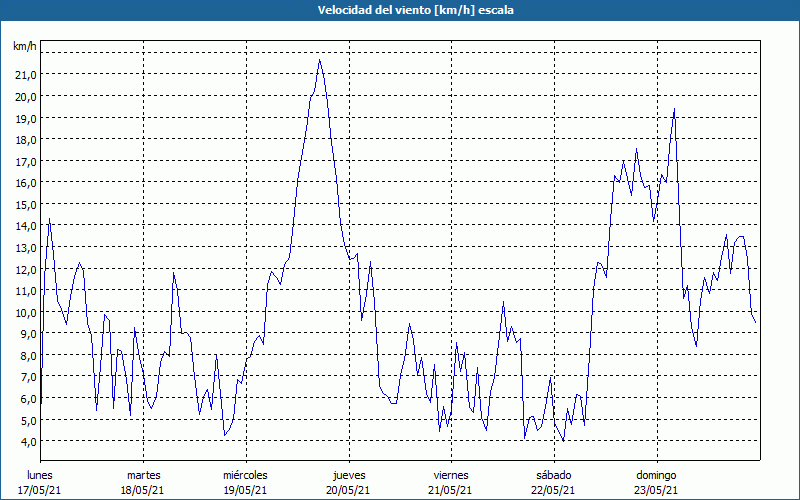Click the 15,0 y-axis value
Image resolution: width=800 pixels, height=500 pixels.
pyautogui.click(x=27, y=204)
